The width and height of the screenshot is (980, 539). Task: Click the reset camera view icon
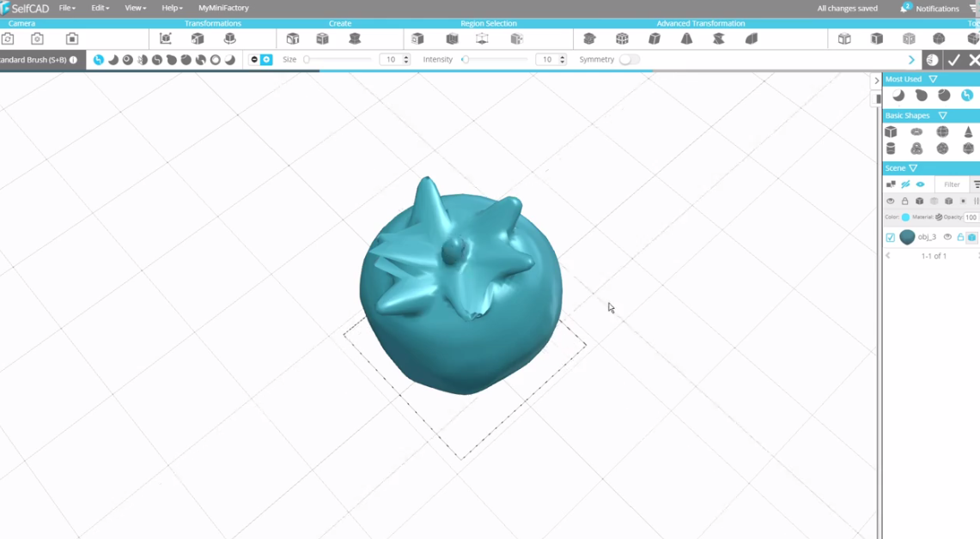point(8,39)
